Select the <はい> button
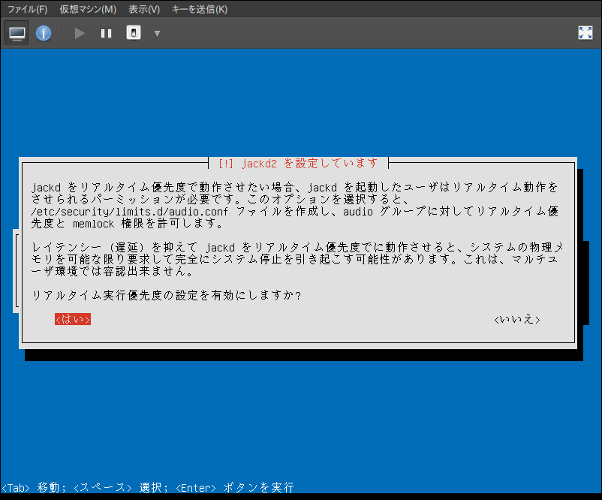 [73, 319]
